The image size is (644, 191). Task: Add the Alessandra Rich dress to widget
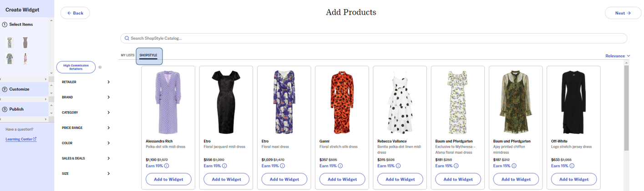tap(168, 179)
